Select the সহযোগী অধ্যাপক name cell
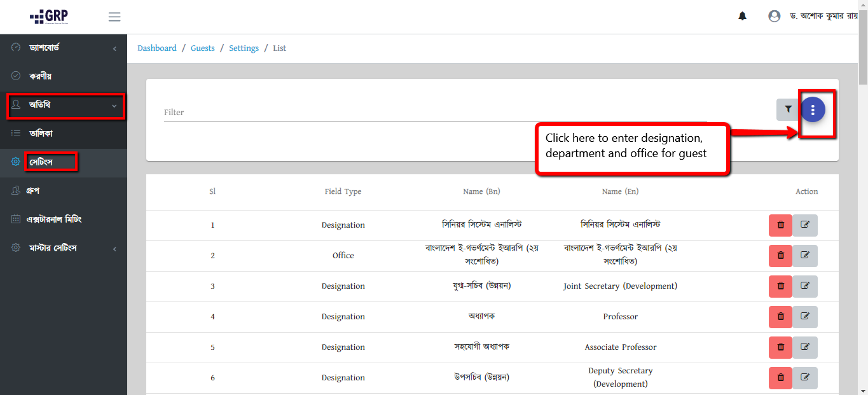This screenshot has width=868, height=395. pyautogui.click(x=481, y=347)
